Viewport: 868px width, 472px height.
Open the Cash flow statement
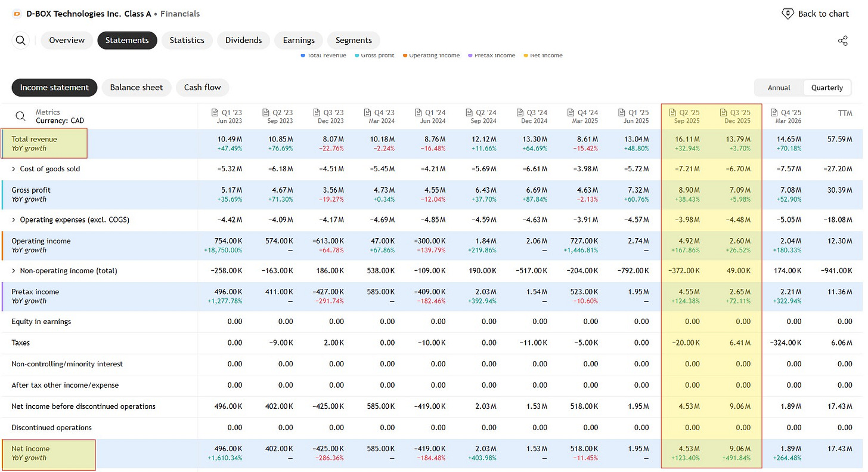(202, 88)
